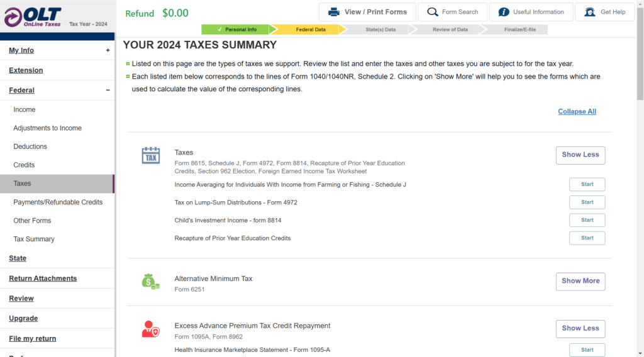Viewport: 644px width, 357px height.
Task: Click the Refund $0.00 amount
Action: click(x=175, y=13)
